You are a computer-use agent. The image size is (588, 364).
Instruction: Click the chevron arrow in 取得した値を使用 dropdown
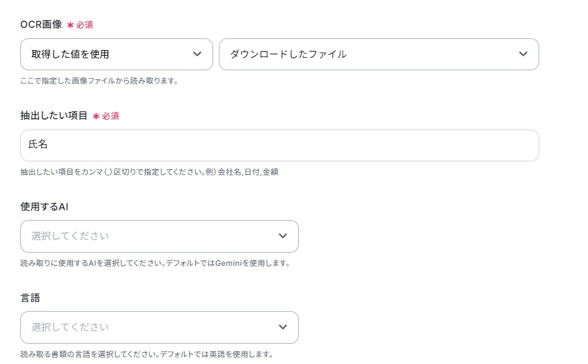(197, 54)
